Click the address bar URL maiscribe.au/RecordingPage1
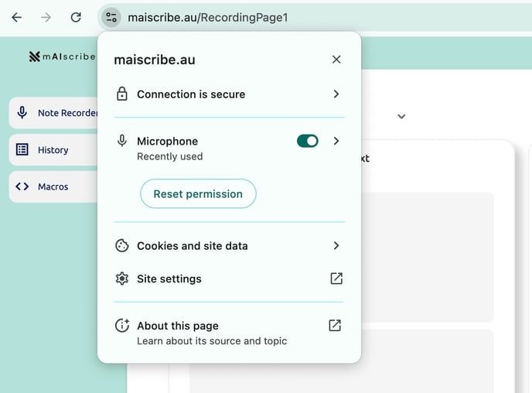532x393 pixels. tap(208, 17)
